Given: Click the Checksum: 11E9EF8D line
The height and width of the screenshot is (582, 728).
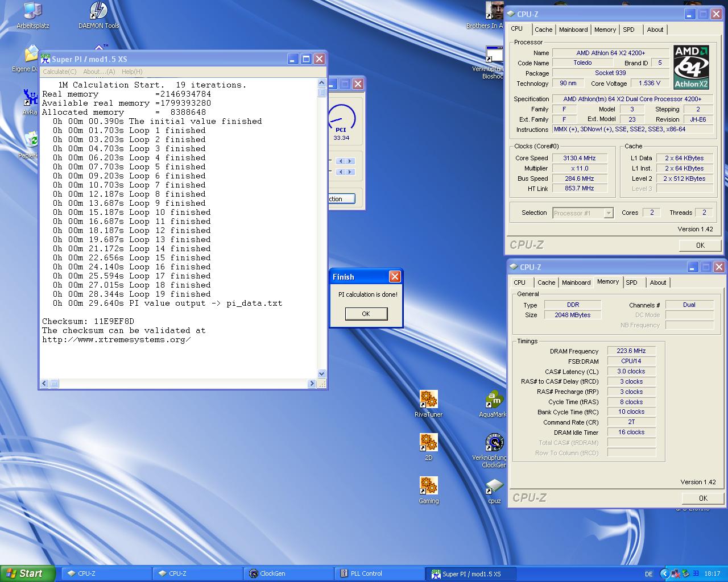Looking at the screenshot, I should click(x=88, y=321).
